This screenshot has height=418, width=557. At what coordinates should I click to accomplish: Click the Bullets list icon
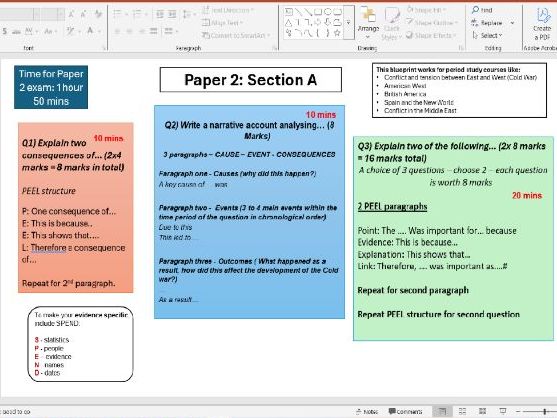[x=117, y=14]
